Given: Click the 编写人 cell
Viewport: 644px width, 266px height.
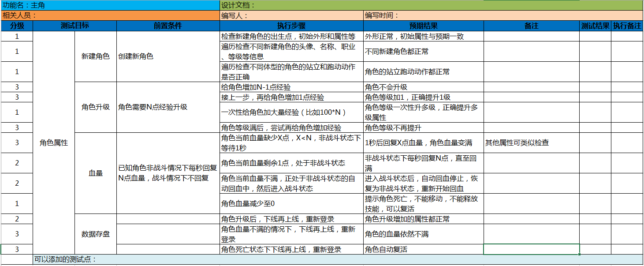Looking at the screenshot, I should [291, 15].
